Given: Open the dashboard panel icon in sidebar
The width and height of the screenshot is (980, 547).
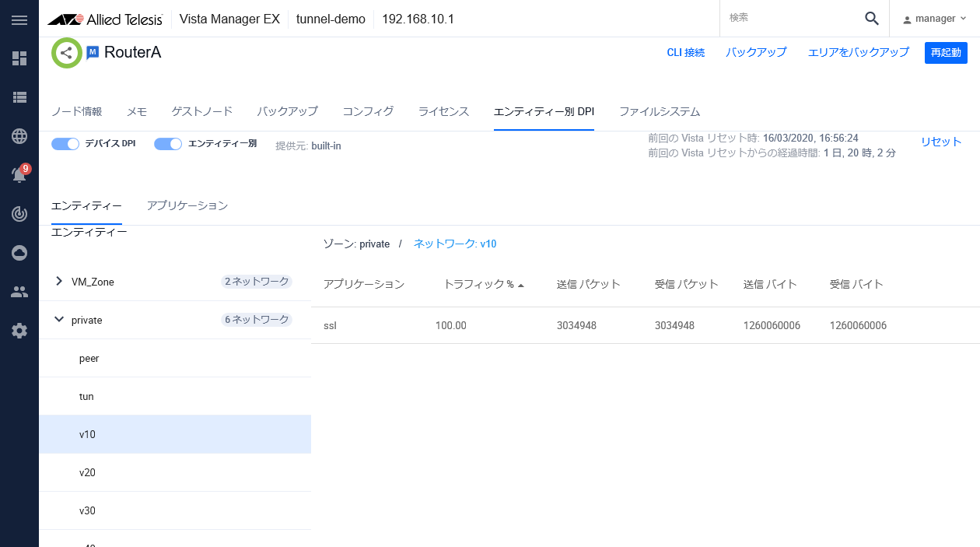Looking at the screenshot, I should (19, 58).
